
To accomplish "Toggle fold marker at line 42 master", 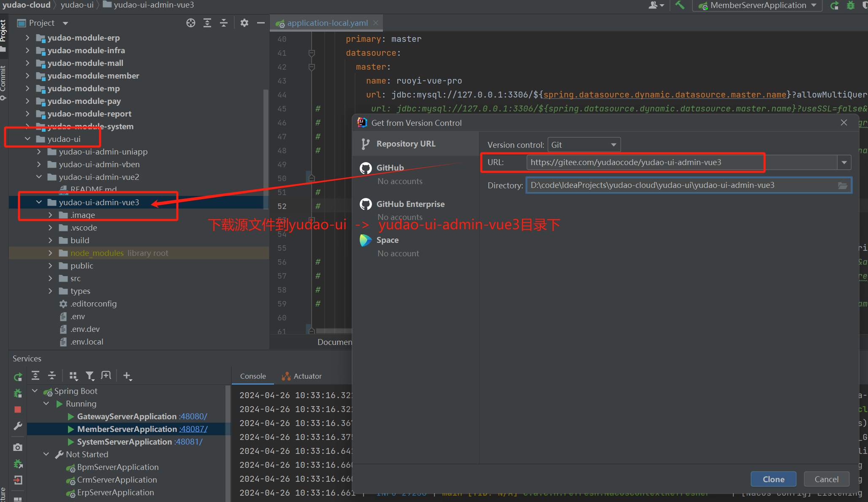I will pos(312,67).
